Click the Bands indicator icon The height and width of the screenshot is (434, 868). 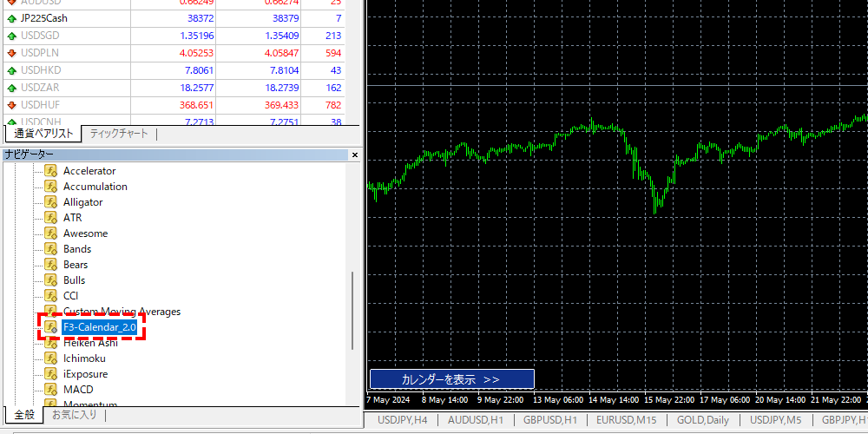click(51, 249)
